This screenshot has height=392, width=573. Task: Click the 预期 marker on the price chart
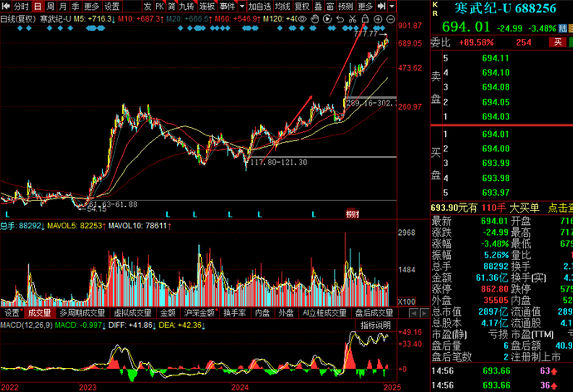click(x=351, y=214)
